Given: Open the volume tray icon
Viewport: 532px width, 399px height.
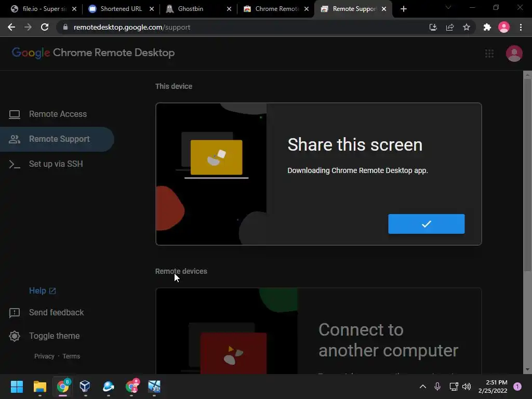Looking at the screenshot, I should pyautogui.click(x=467, y=387).
